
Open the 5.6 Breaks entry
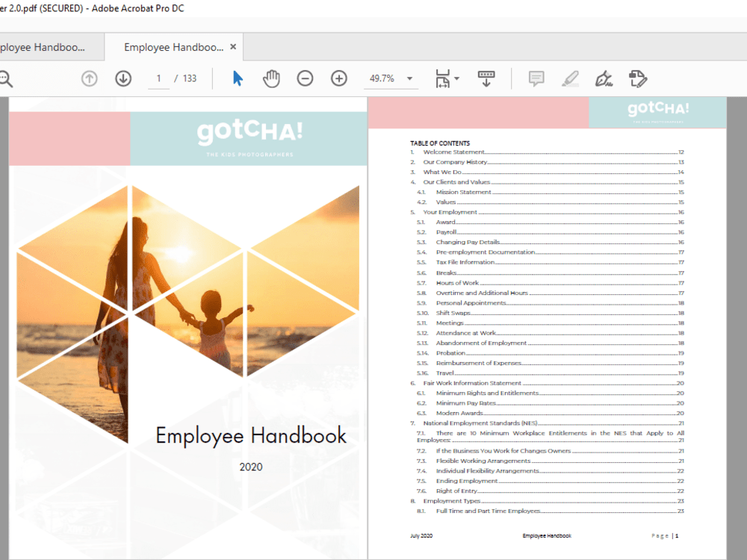551,273
